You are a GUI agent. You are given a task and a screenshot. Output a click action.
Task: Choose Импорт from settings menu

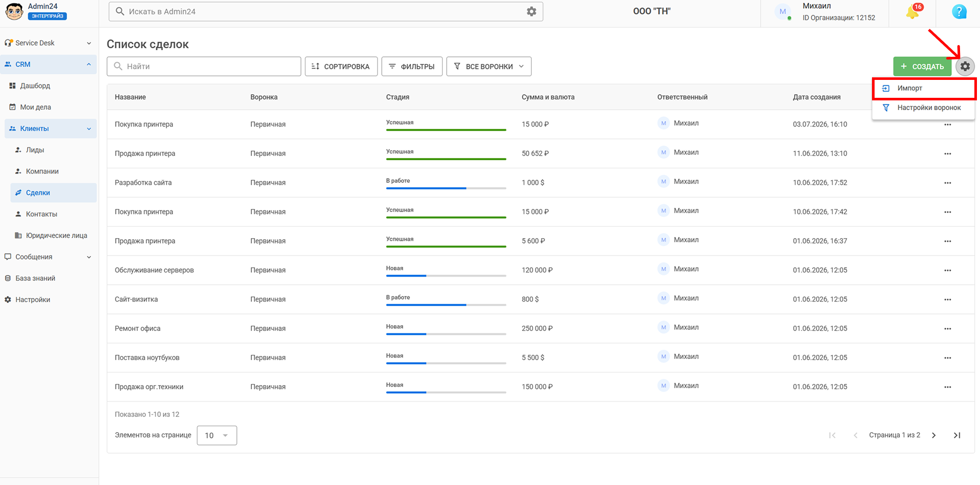(x=924, y=88)
